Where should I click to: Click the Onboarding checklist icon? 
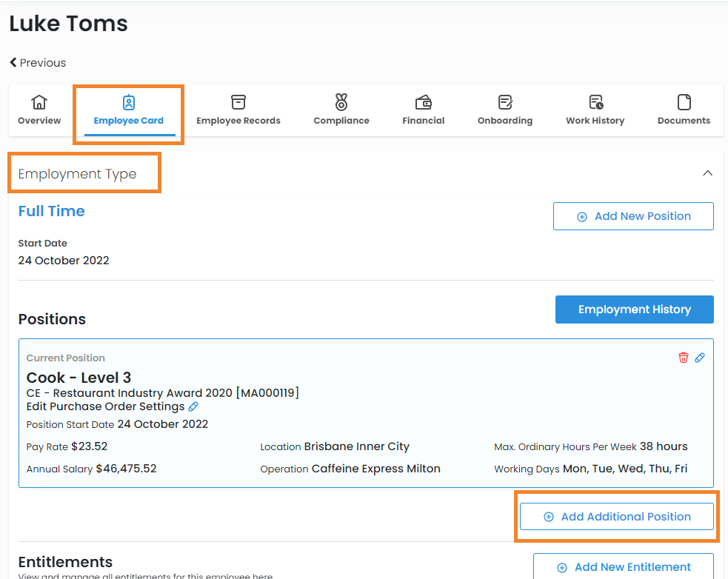tap(505, 102)
